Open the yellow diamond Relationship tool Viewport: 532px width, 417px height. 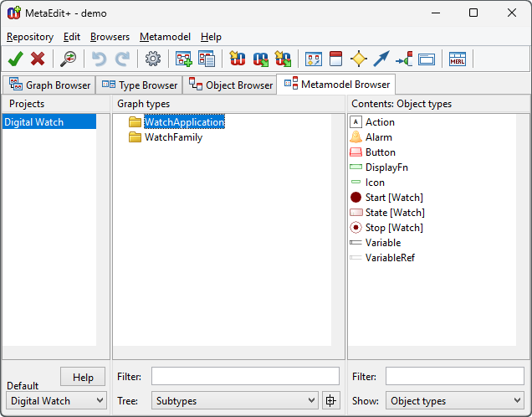359,59
